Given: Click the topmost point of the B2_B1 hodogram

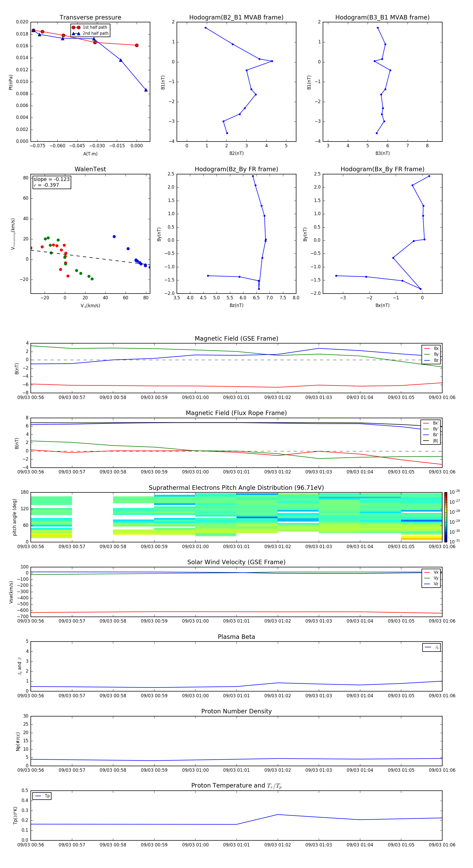Looking at the screenshot, I should click(x=205, y=28).
